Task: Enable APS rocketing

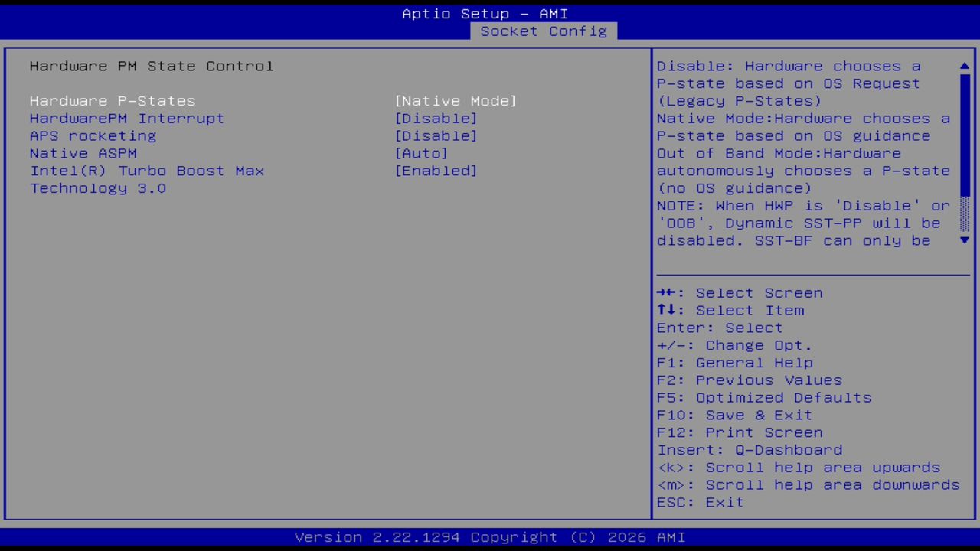Action: tap(436, 135)
